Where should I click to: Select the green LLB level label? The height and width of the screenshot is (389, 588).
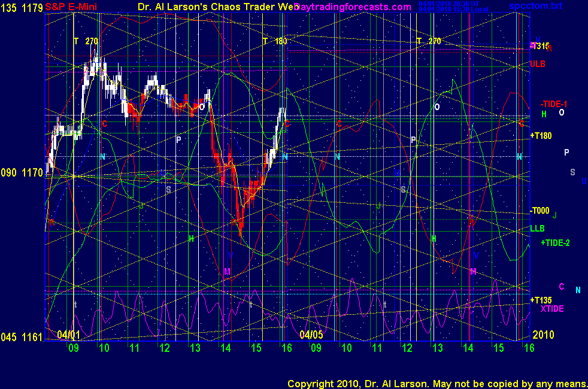coord(537,228)
